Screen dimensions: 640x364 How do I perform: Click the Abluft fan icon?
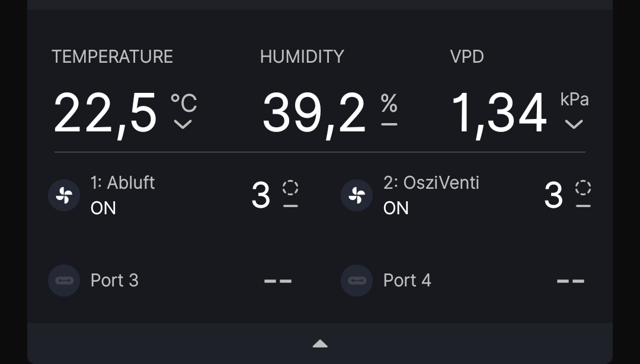click(x=64, y=195)
